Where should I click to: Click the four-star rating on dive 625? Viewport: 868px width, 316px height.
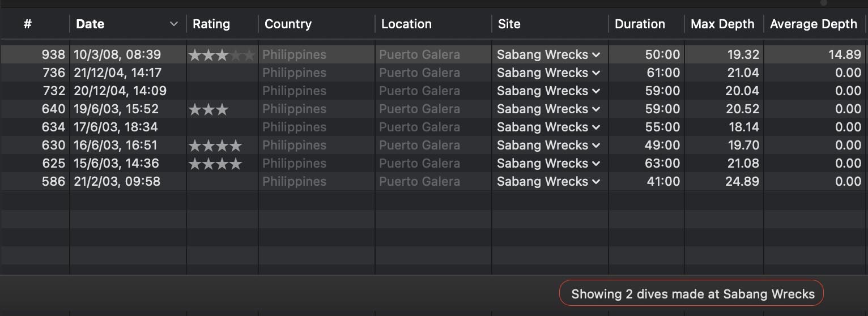tap(215, 164)
